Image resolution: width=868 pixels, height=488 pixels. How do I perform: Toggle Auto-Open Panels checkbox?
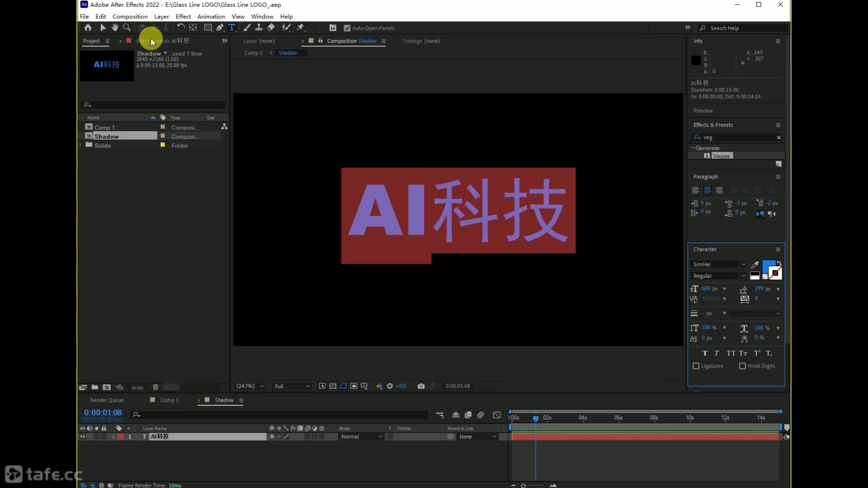[347, 28]
